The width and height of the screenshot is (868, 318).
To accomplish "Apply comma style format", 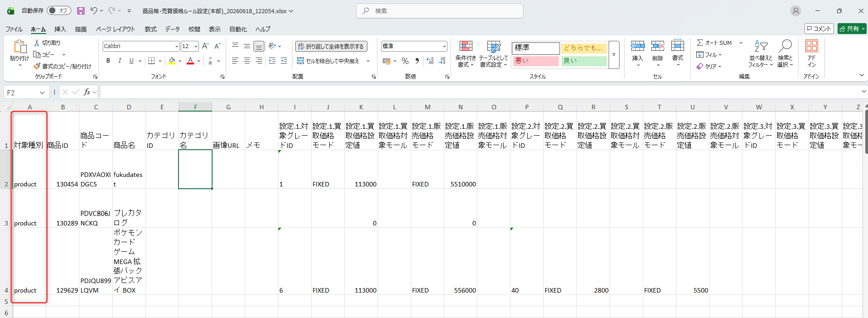I will pyautogui.click(x=417, y=61).
